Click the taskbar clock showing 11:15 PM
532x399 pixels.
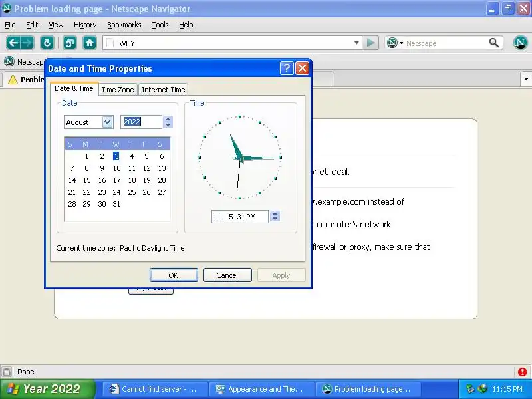coord(507,389)
